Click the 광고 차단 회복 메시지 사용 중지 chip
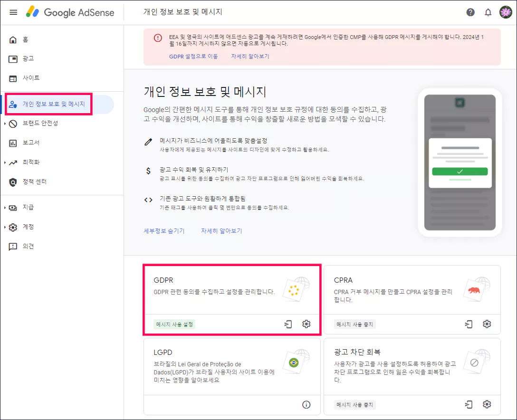This screenshot has width=517, height=420. click(x=355, y=405)
